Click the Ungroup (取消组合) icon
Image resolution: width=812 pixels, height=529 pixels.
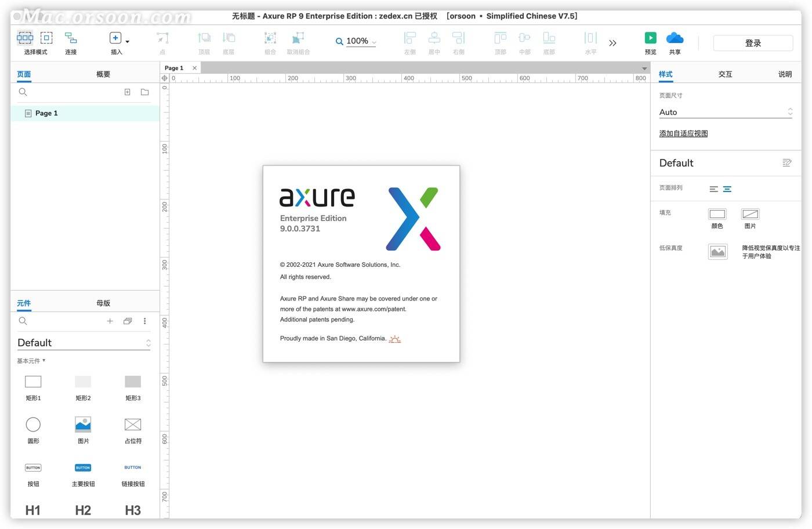point(298,38)
